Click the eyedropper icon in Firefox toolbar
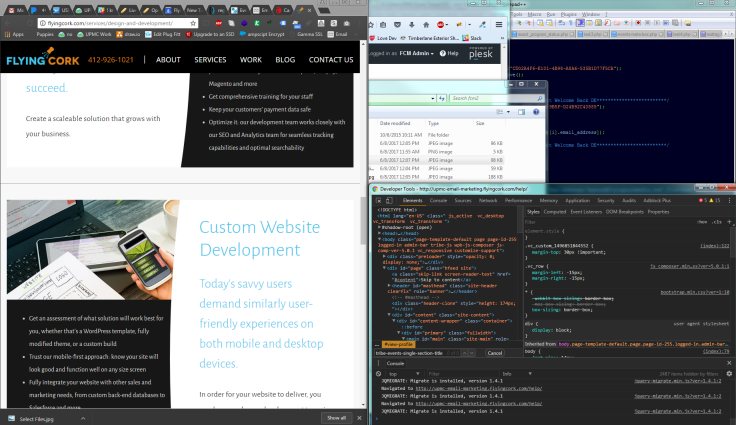Viewport: 736px width, 425px height. pos(482,25)
